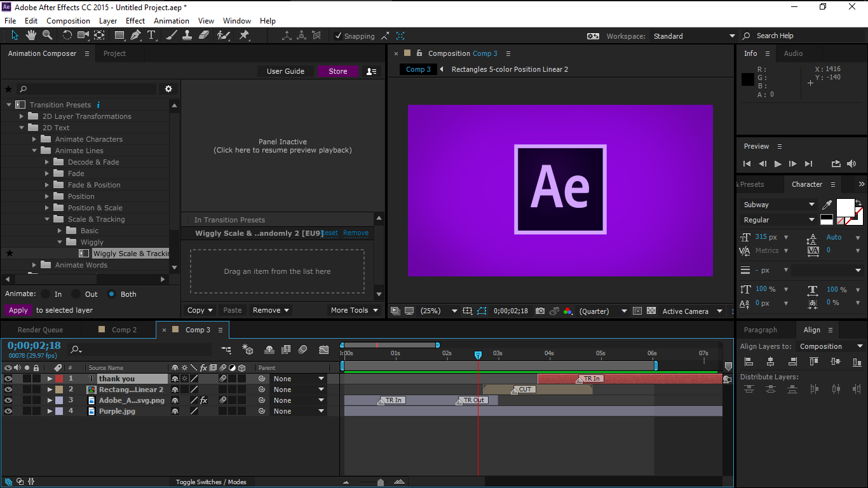The image size is (868, 488).
Task: Hide the Adobe_A...svg.png layer
Action: click(x=8, y=400)
